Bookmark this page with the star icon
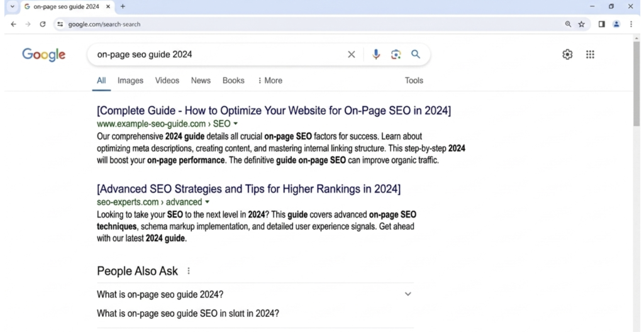This screenshot has height=332, width=644. point(582,25)
